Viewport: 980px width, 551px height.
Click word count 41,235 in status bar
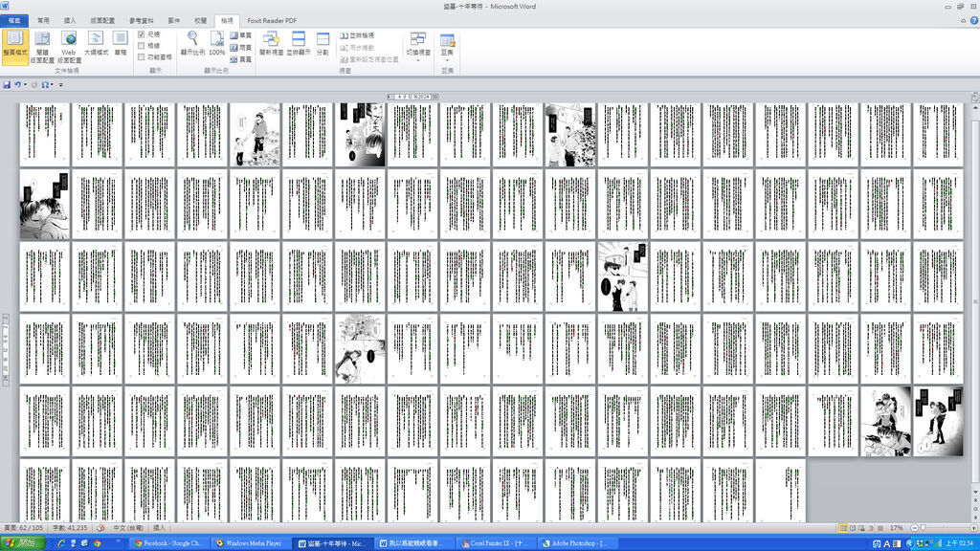point(70,528)
